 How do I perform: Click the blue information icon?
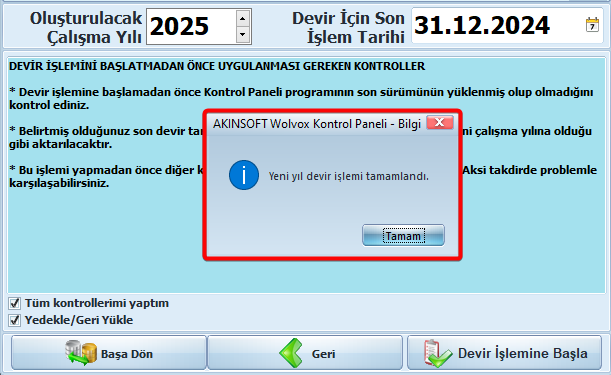pos(244,175)
